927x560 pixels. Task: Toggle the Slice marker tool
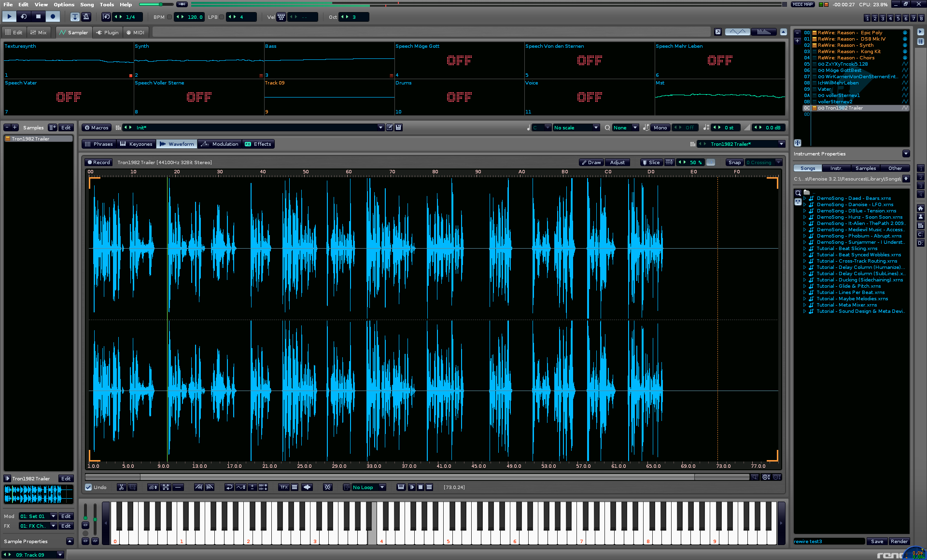[x=651, y=162]
